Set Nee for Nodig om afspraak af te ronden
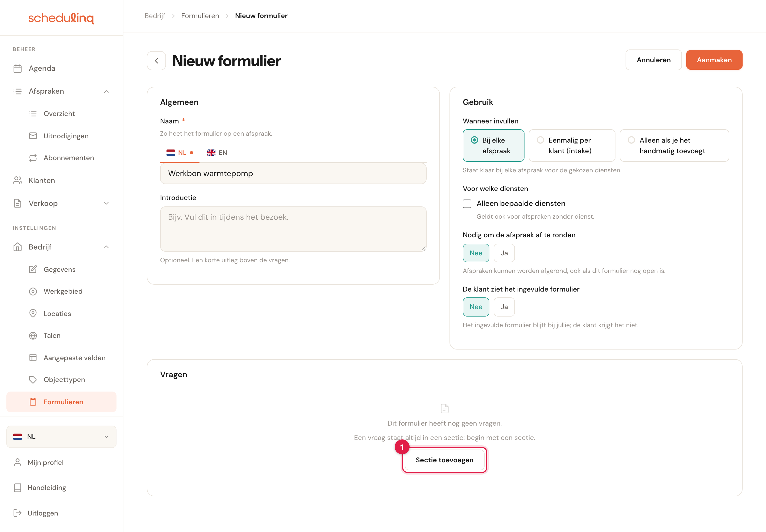The image size is (766, 532). pyautogui.click(x=476, y=253)
